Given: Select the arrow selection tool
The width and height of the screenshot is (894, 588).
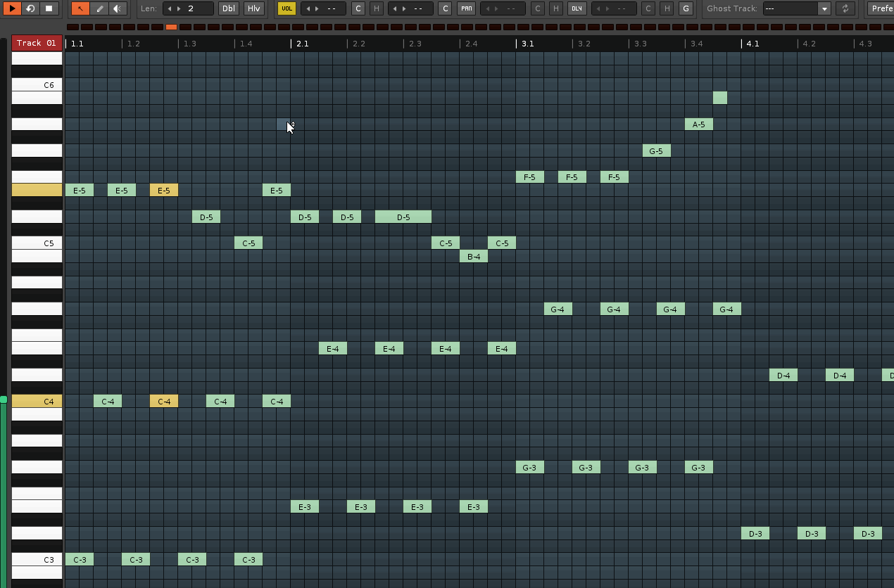Looking at the screenshot, I should pos(80,8).
